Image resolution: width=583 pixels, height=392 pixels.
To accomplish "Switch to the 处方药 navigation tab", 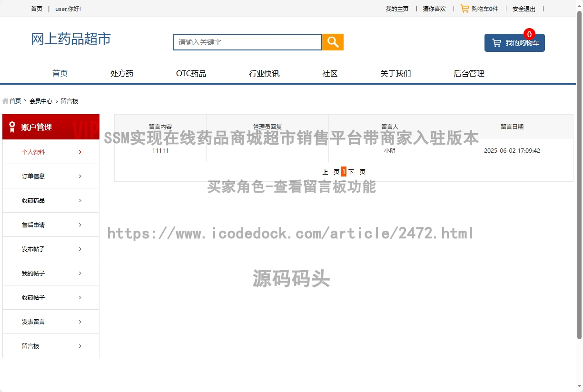I will [122, 74].
